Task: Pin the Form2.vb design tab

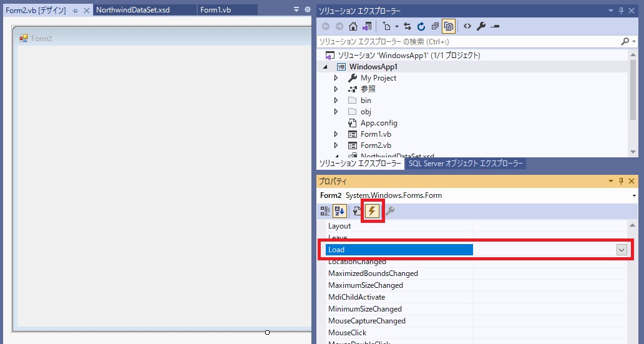Action: [x=75, y=11]
